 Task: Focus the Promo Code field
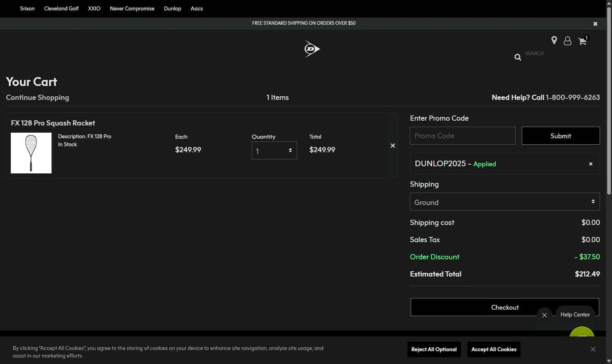pos(463,136)
